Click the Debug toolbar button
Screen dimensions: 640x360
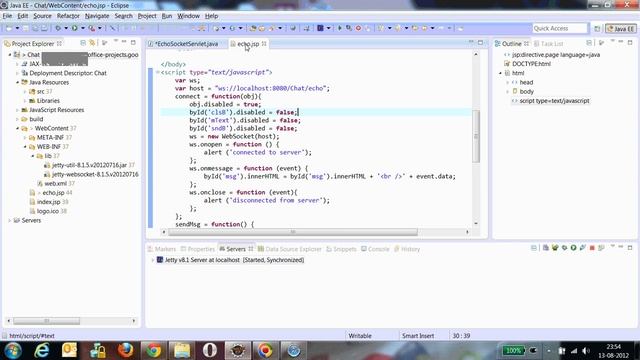point(58,28)
